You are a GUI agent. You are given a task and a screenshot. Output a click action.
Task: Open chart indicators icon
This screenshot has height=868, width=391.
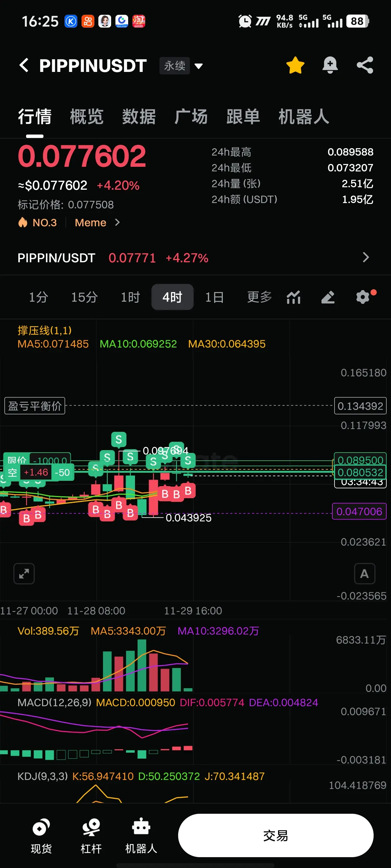pos(294,297)
